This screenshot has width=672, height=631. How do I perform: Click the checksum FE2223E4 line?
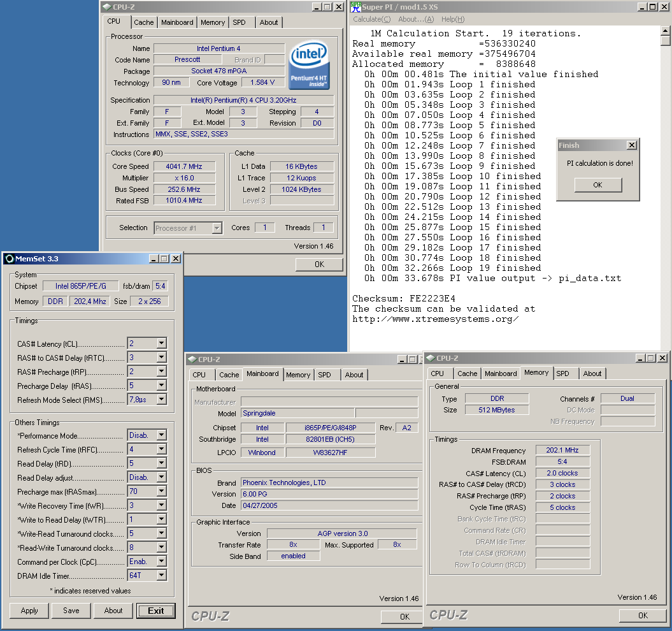click(404, 298)
